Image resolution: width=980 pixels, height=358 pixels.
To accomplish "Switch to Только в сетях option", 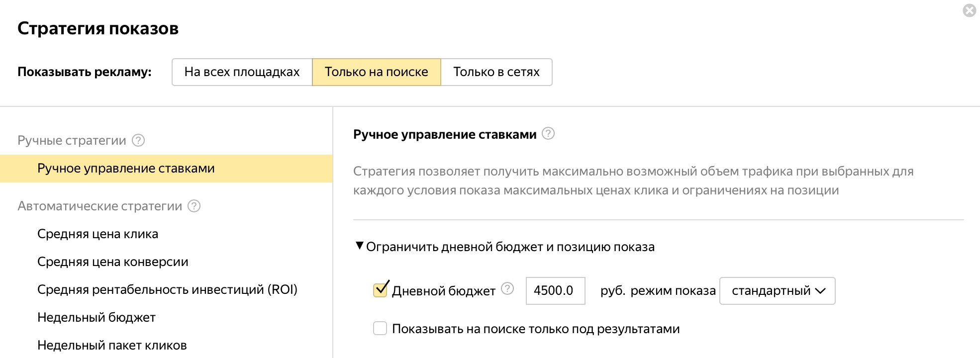I will point(496,72).
